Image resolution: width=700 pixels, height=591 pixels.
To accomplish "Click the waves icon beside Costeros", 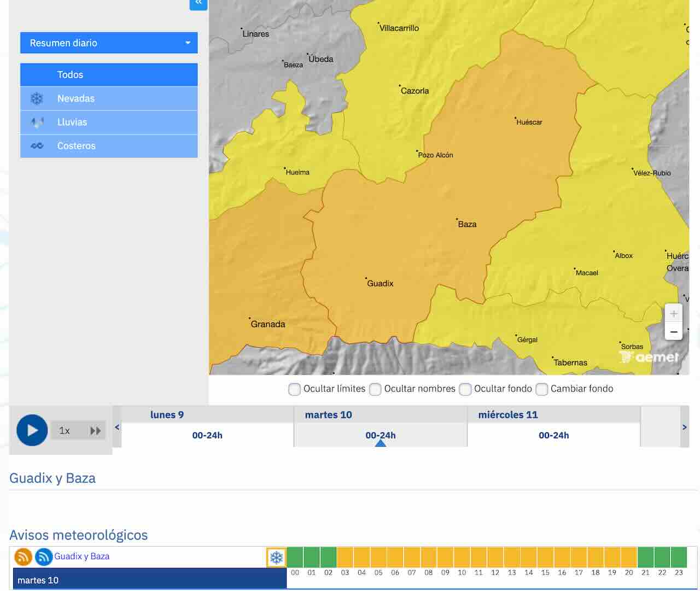I will tap(37, 146).
